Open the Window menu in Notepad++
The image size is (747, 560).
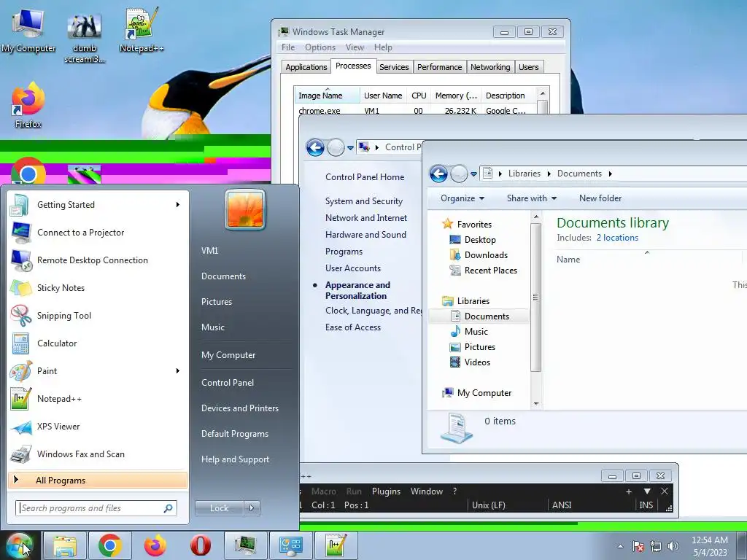click(x=427, y=491)
